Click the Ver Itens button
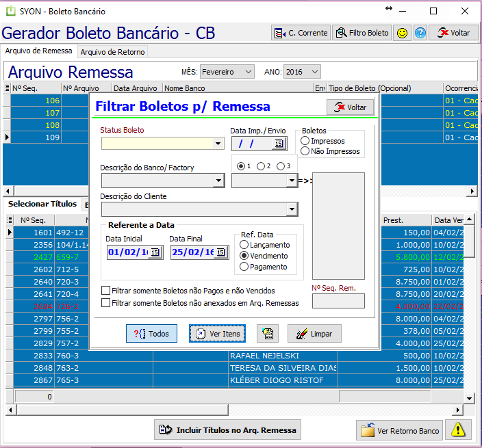Screen dimensions: 482x448 [x=217, y=334]
